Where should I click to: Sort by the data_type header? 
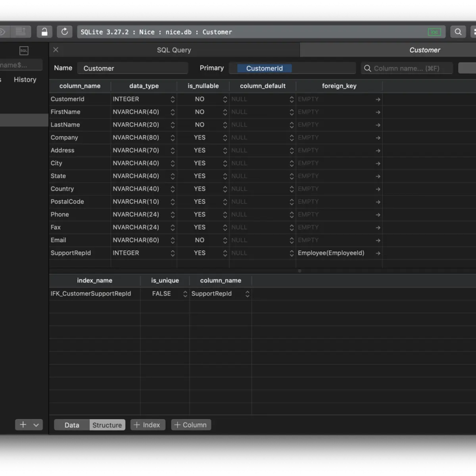point(144,86)
